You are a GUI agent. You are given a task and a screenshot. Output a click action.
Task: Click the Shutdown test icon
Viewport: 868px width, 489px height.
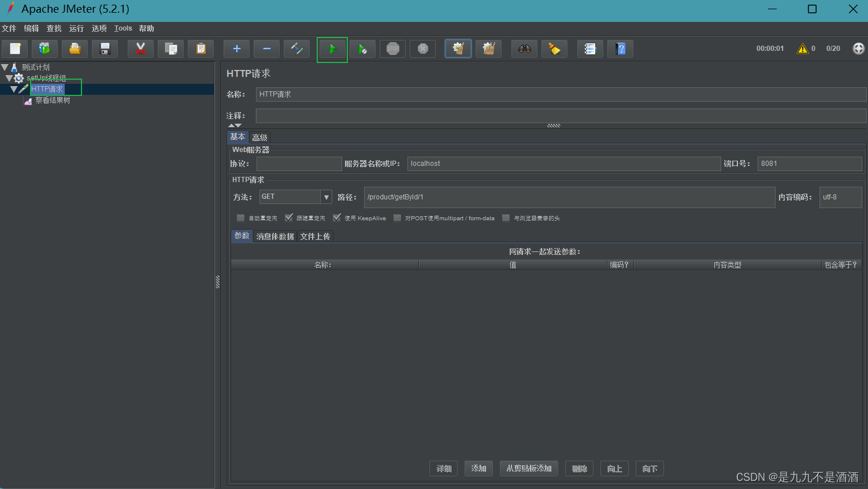pyautogui.click(x=423, y=49)
